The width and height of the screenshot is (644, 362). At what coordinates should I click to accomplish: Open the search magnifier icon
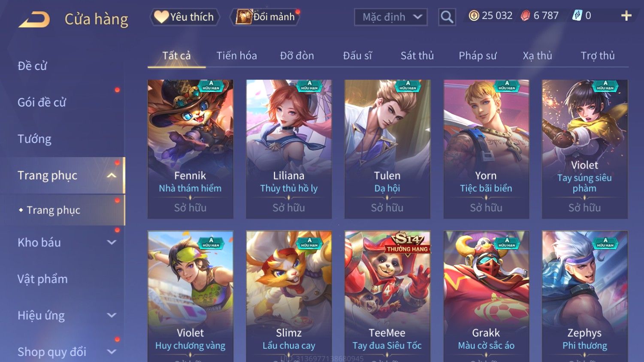pos(447,17)
